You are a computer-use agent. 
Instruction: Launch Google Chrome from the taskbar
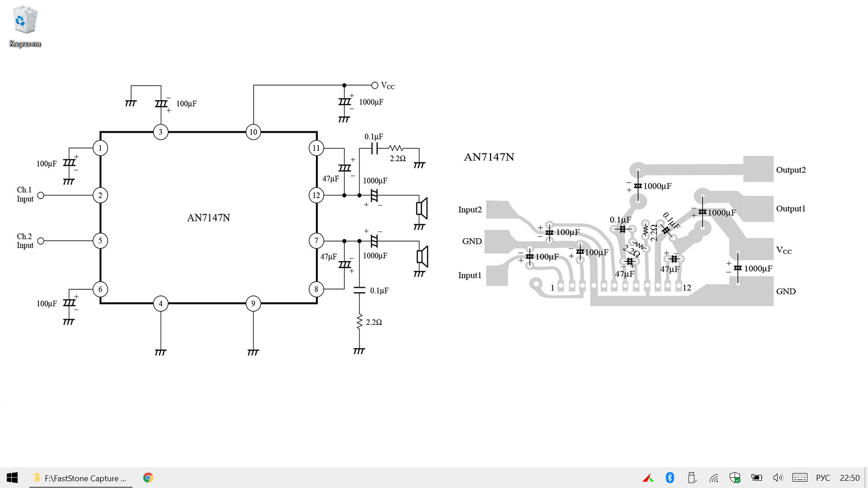(x=148, y=478)
